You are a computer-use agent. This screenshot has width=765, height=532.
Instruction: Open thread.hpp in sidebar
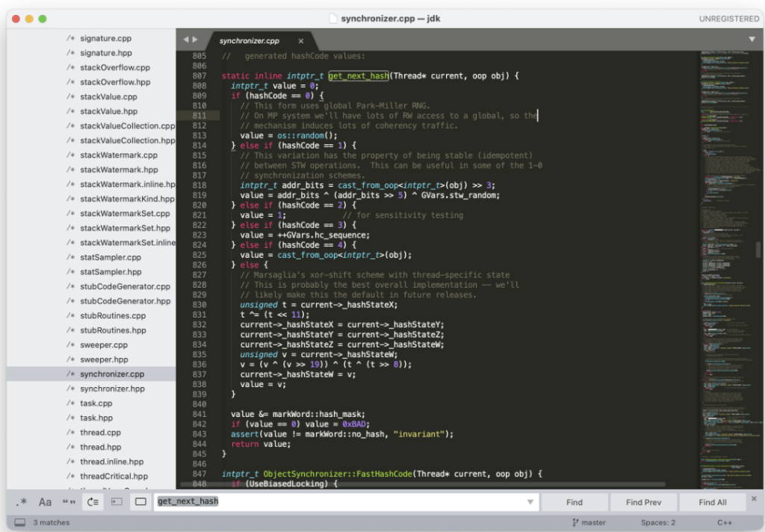point(101,447)
